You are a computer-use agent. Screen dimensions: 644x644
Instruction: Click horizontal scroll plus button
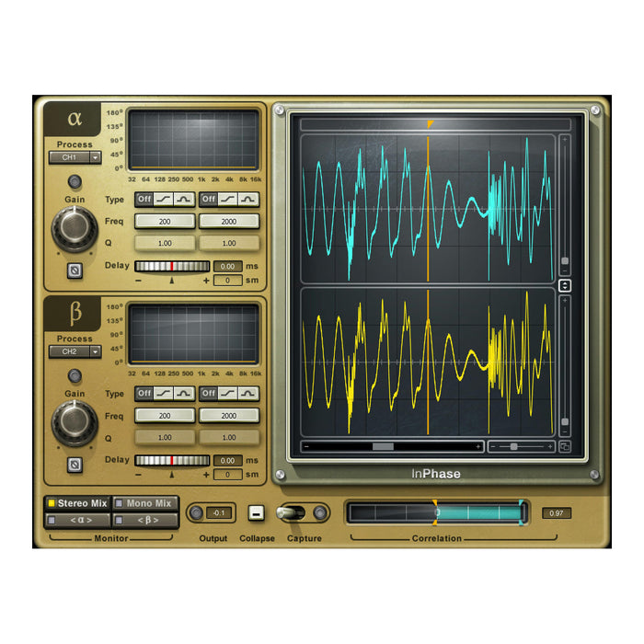pos(478,446)
